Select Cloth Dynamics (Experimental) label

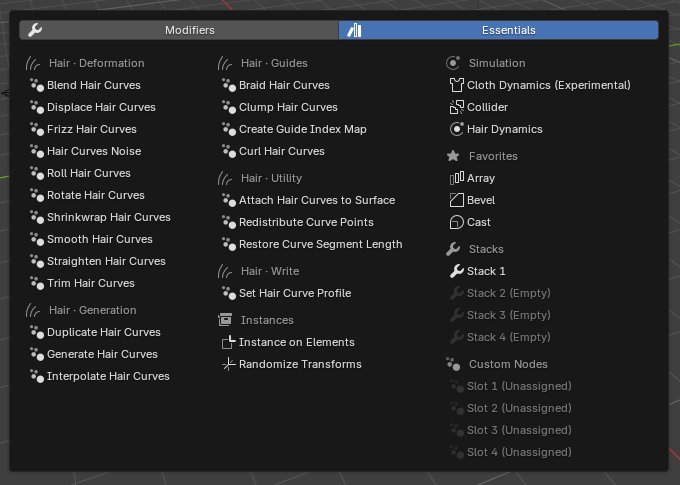click(x=549, y=85)
